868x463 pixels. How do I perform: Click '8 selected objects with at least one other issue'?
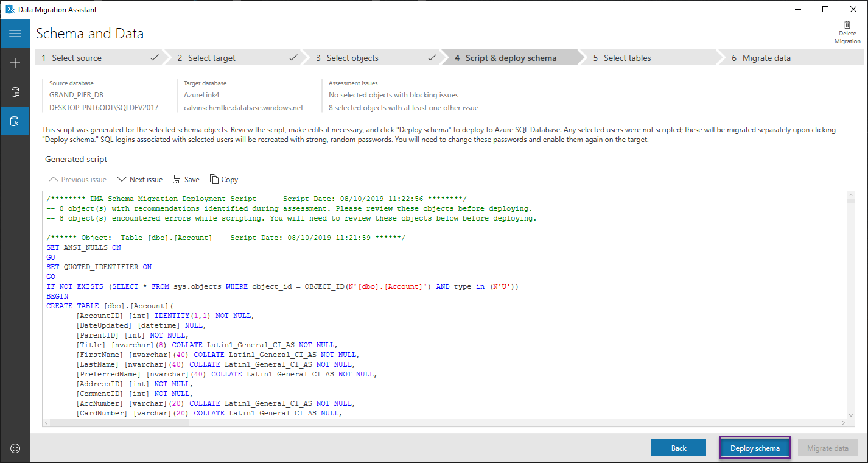point(404,108)
